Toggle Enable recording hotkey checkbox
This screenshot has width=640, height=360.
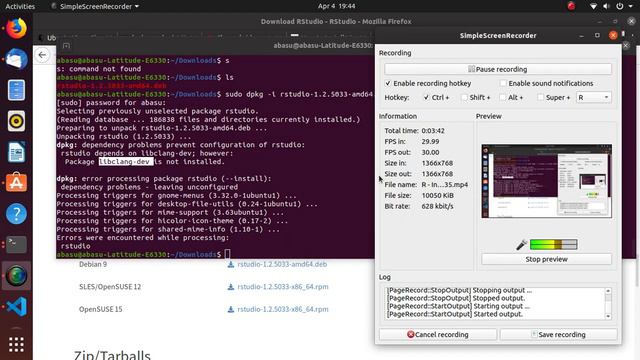388,83
